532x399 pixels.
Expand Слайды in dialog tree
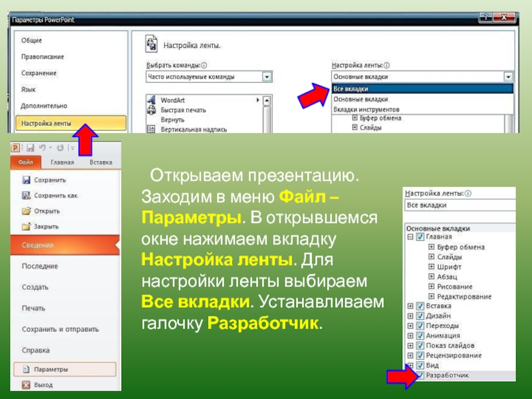click(x=355, y=127)
